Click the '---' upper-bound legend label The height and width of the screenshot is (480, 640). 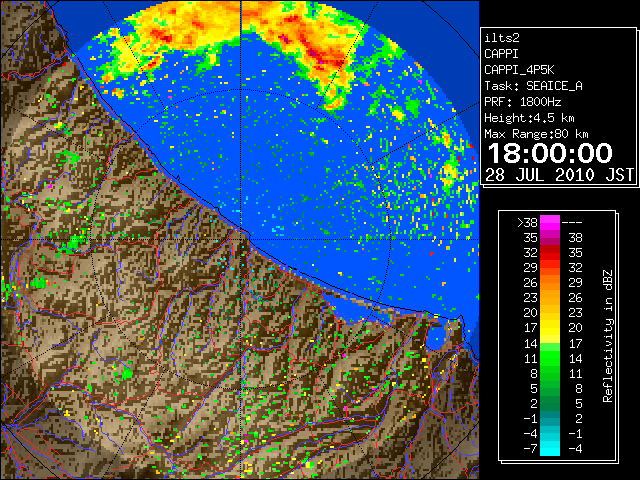tap(572, 223)
